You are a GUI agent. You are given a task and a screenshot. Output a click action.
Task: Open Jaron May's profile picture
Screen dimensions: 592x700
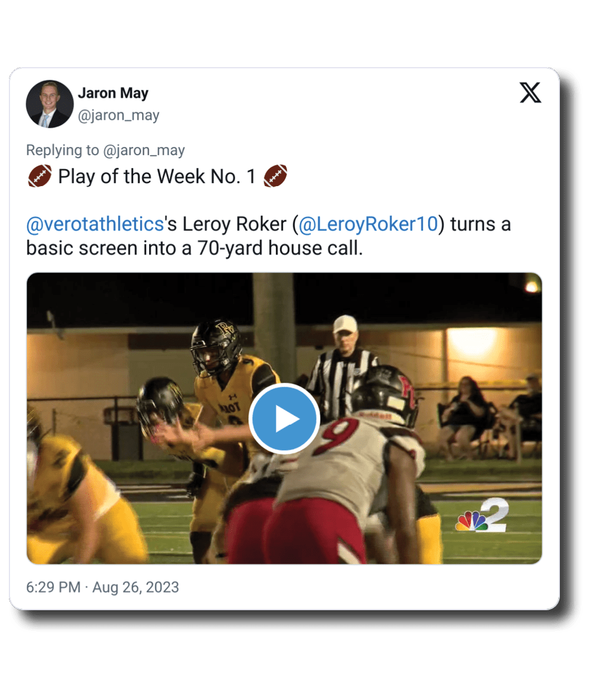pyautogui.click(x=49, y=104)
